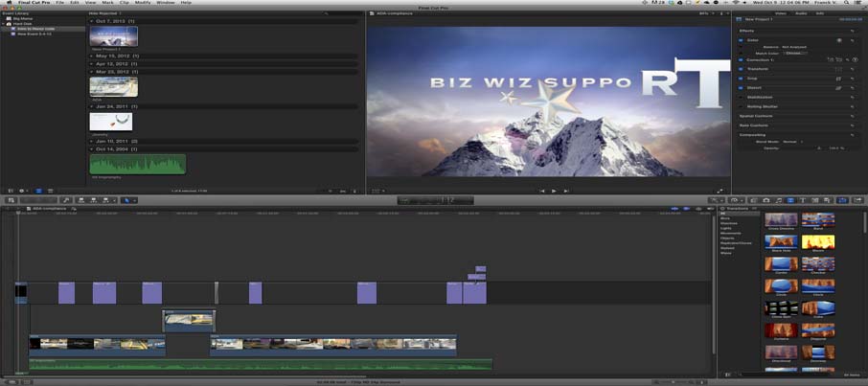Switch to the Audio inspector tab
Image resolution: width=868 pixels, height=386 pixels.
(801, 12)
